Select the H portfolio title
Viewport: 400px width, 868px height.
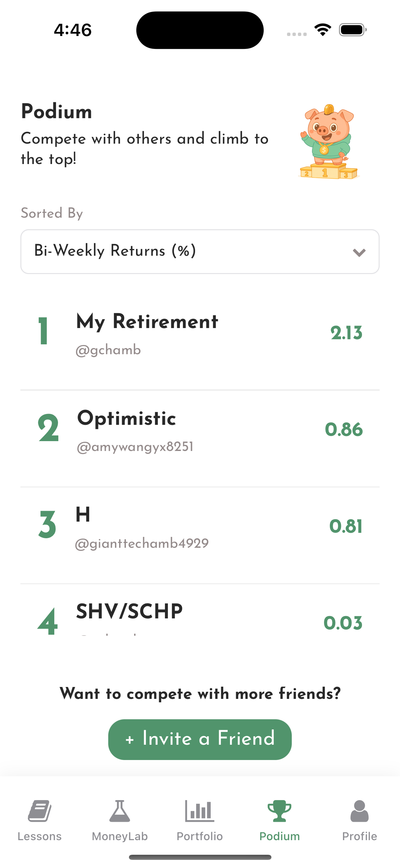(83, 515)
